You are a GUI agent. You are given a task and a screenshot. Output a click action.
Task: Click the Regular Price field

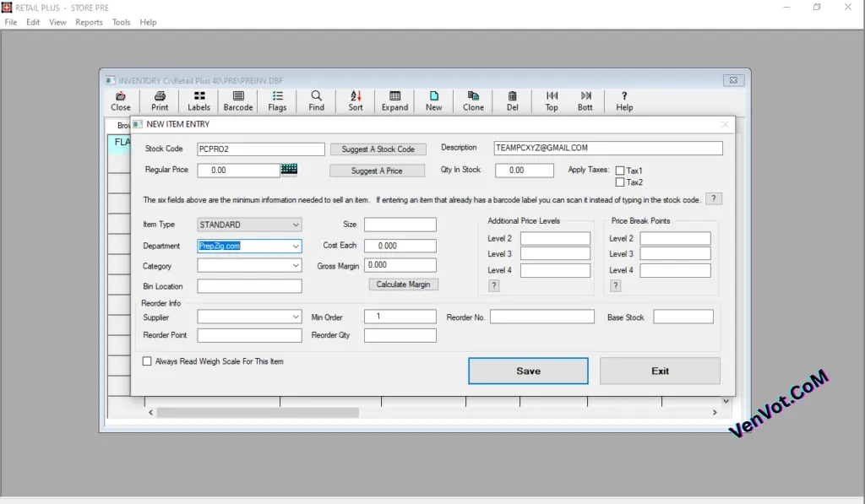point(238,170)
